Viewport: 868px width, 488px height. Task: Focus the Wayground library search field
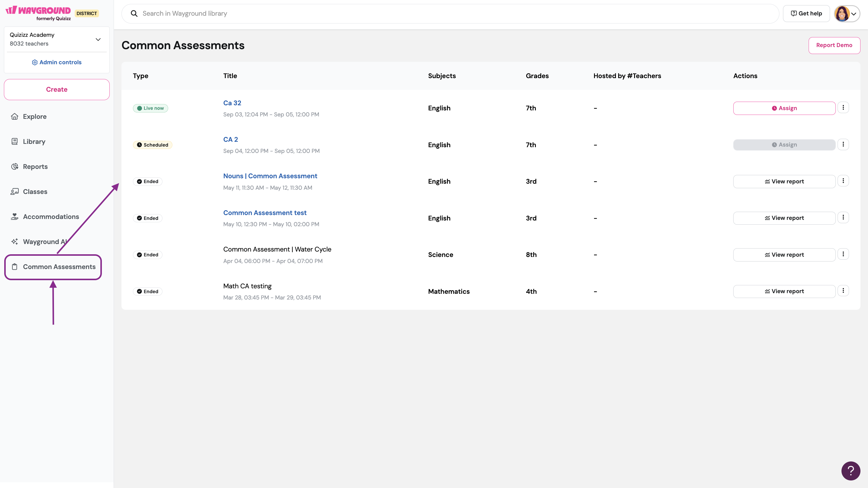pos(450,14)
